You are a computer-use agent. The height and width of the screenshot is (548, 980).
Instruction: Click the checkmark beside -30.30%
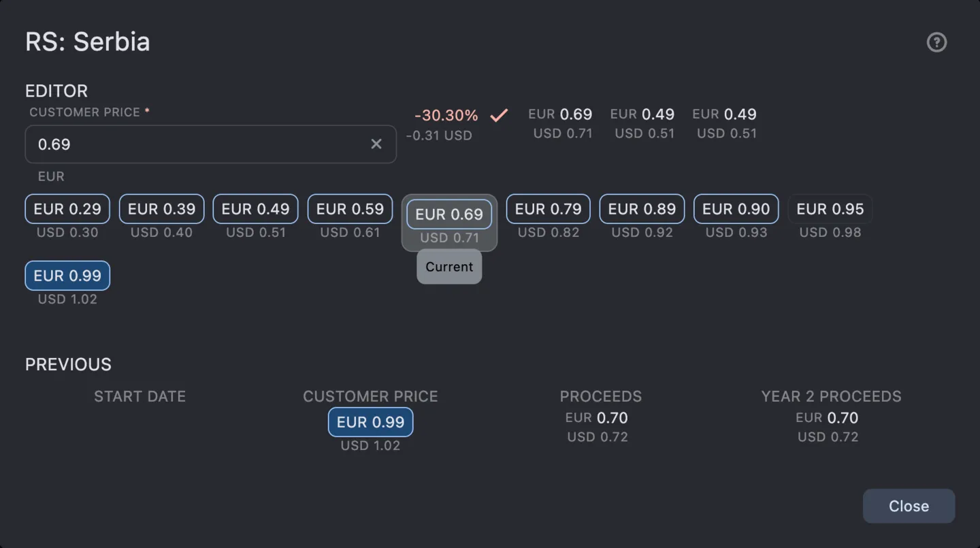(x=498, y=115)
